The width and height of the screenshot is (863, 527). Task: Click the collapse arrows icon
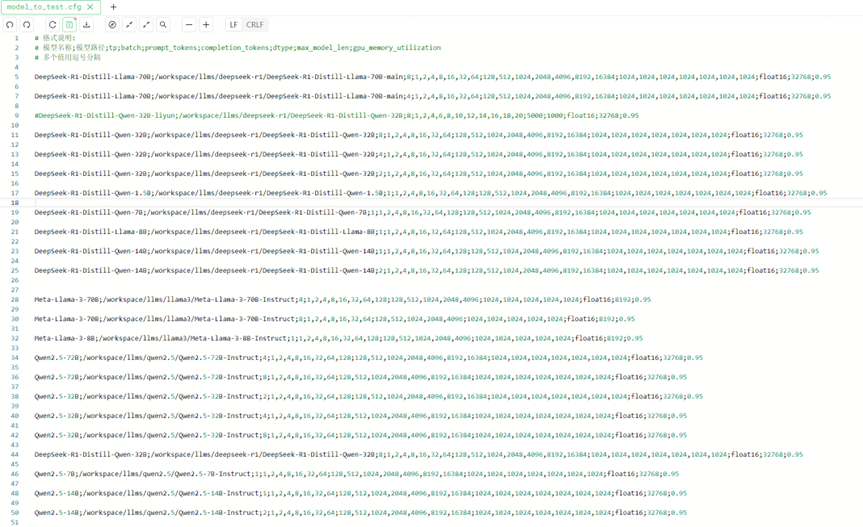click(129, 24)
